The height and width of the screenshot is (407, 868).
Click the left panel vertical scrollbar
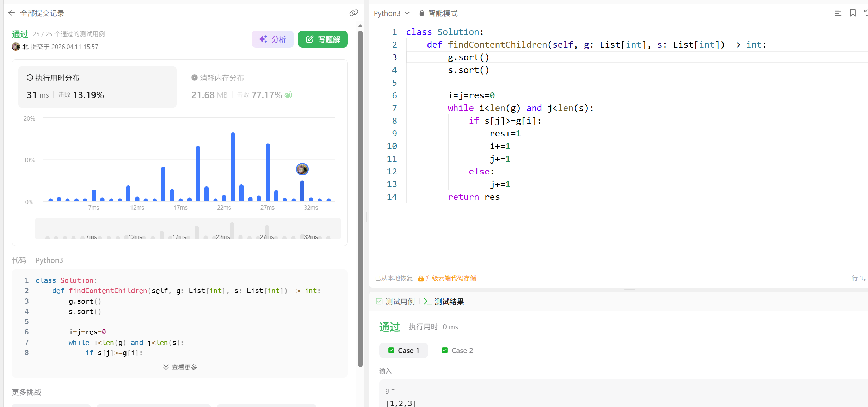[360, 197]
